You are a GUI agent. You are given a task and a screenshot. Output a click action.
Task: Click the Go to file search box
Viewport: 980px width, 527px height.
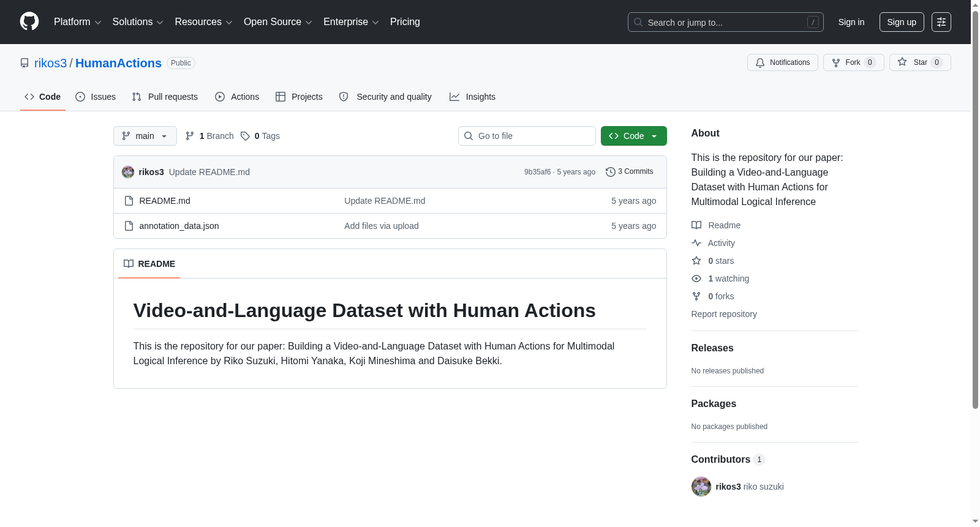coord(527,136)
